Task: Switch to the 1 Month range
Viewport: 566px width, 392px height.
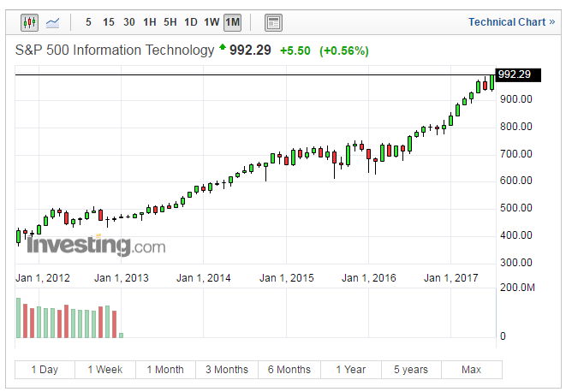Action: [165, 370]
